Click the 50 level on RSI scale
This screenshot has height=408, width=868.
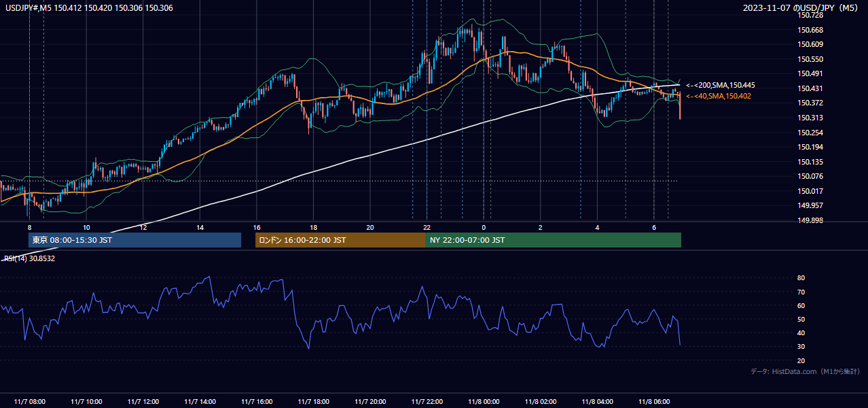click(x=801, y=319)
